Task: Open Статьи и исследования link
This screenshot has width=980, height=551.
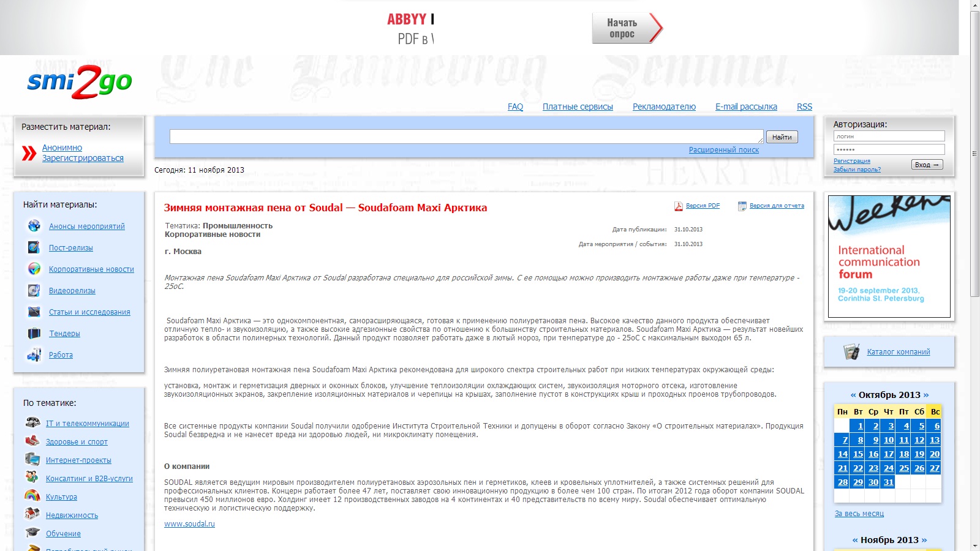Action: tap(89, 312)
